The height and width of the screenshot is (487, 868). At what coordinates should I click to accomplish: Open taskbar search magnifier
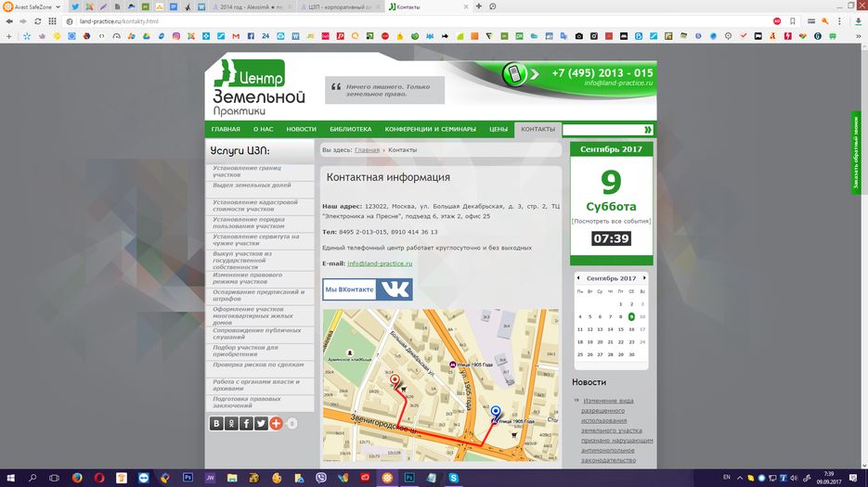[x=32, y=478]
